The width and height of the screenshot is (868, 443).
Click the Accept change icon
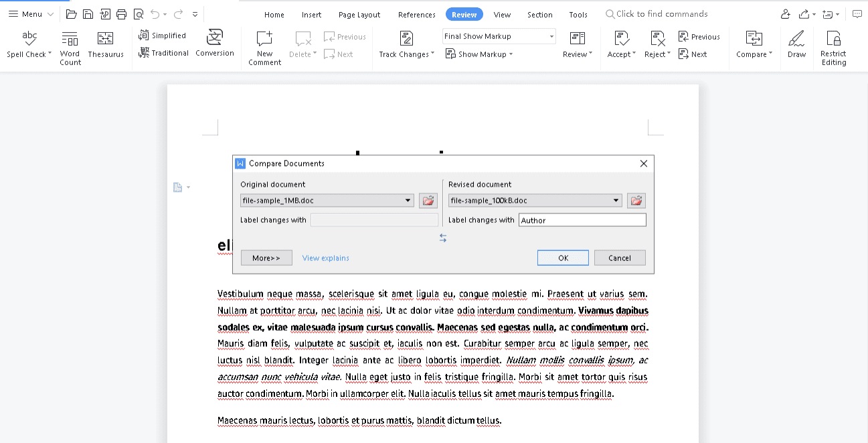pos(620,39)
